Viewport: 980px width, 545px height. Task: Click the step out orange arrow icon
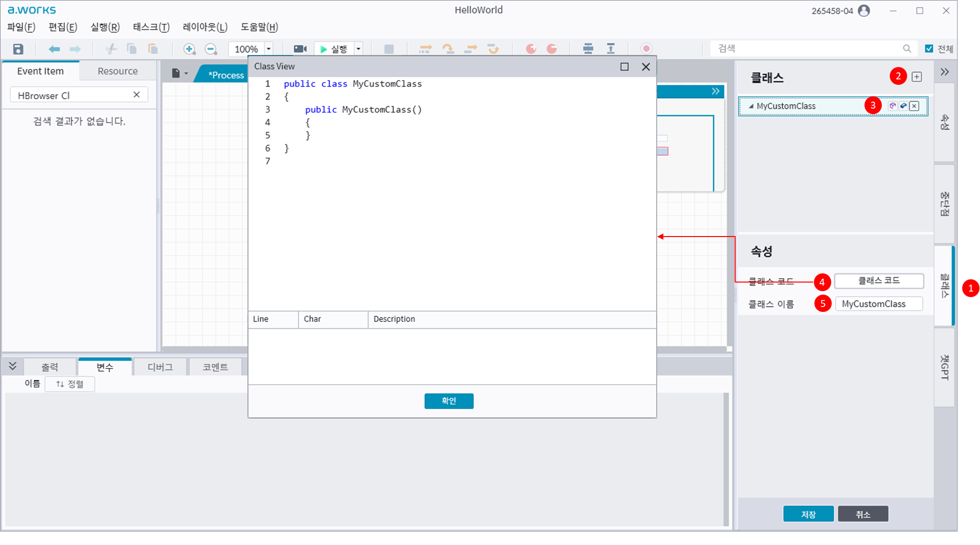pos(471,49)
